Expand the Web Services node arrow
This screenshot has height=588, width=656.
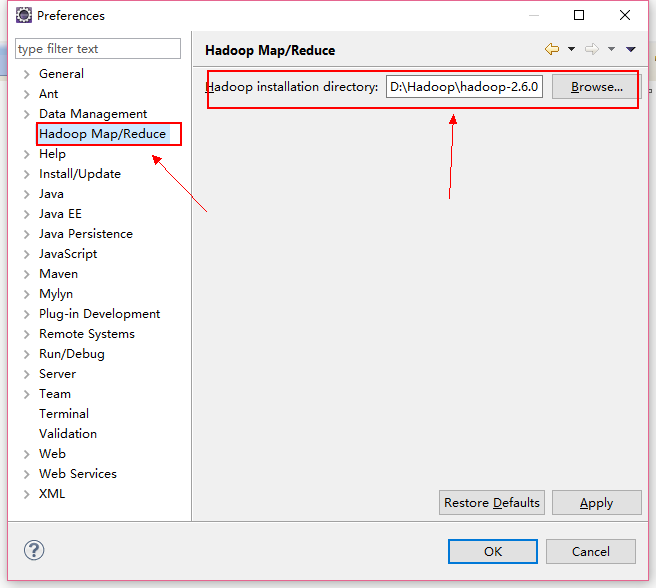[27, 475]
